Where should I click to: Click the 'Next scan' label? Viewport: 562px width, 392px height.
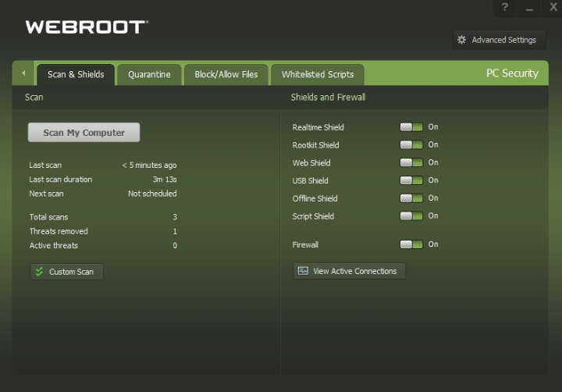(x=46, y=194)
